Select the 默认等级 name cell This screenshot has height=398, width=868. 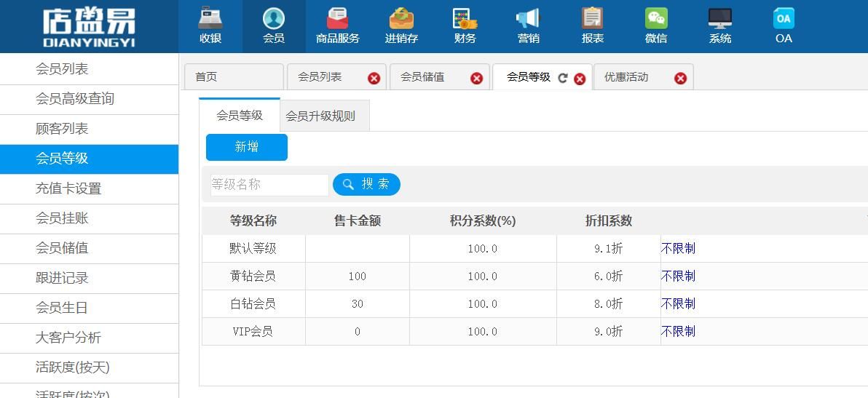tap(253, 249)
